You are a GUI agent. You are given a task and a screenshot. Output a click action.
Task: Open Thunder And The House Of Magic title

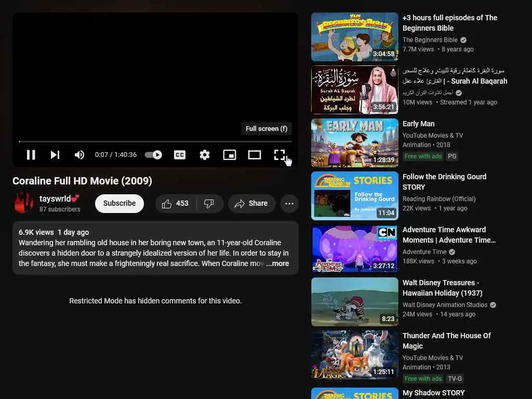pos(446,341)
